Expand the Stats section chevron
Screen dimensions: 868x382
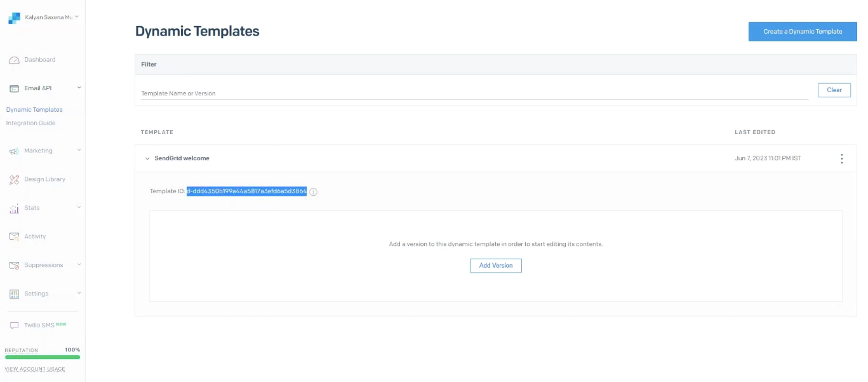[x=79, y=207]
